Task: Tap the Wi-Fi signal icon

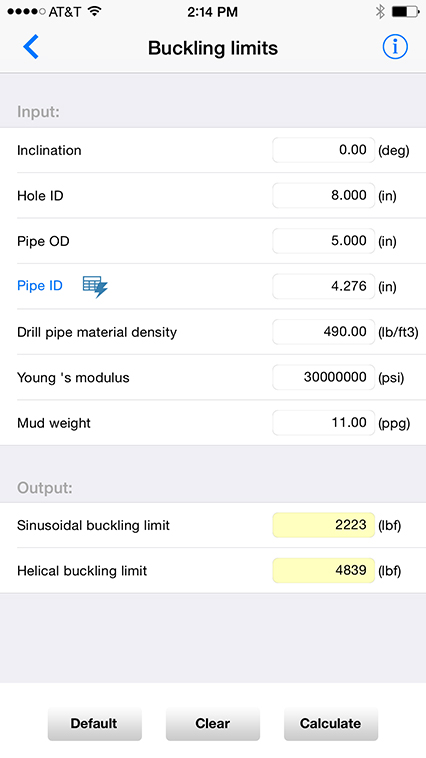Action: tap(95, 12)
